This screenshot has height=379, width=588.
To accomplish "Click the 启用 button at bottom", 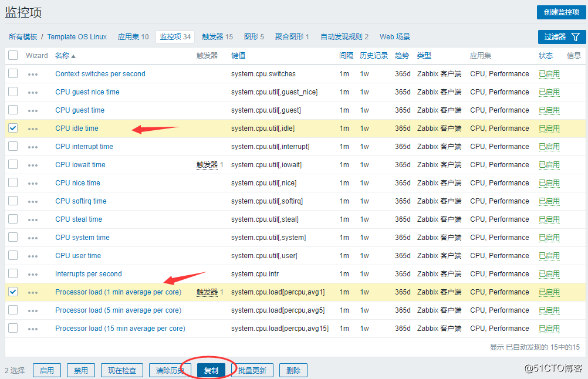I will click(x=46, y=370).
